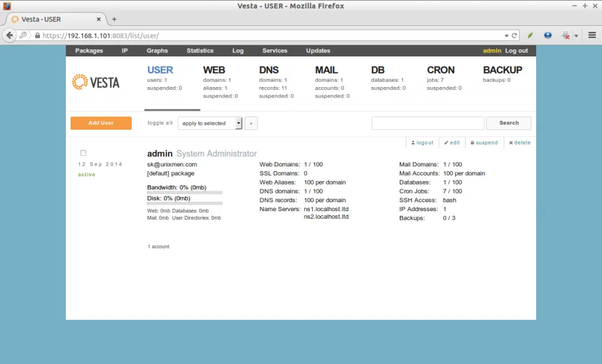The image size is (602, 364).
Task: Switch to the CRON section tab
Action: 441,70
